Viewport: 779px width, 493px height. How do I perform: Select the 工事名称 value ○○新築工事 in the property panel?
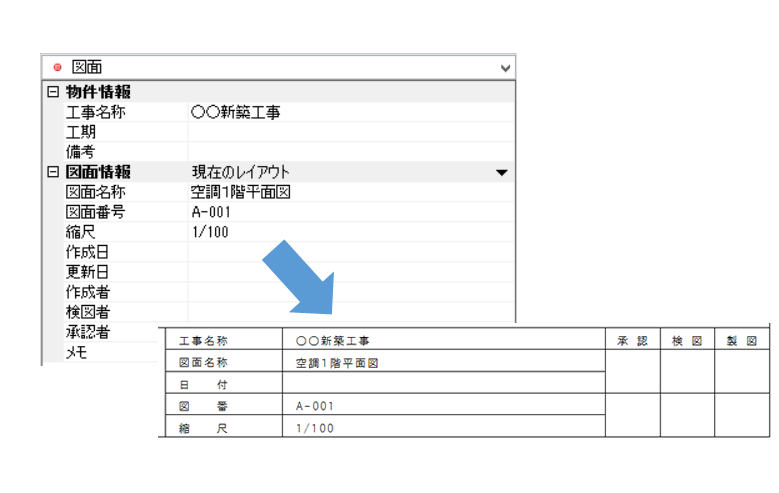click(235, 112)
